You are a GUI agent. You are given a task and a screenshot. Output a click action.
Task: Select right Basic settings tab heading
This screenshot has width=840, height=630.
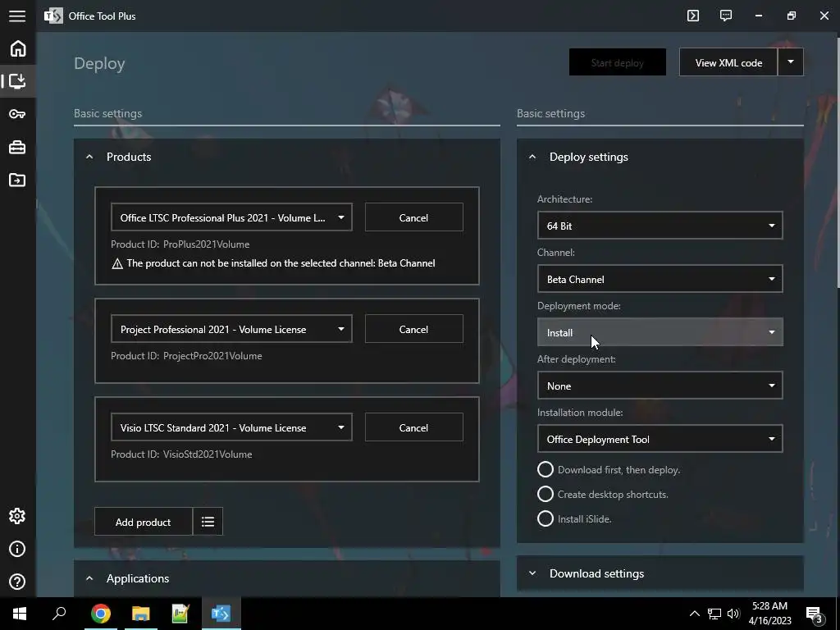pos(550,113)
